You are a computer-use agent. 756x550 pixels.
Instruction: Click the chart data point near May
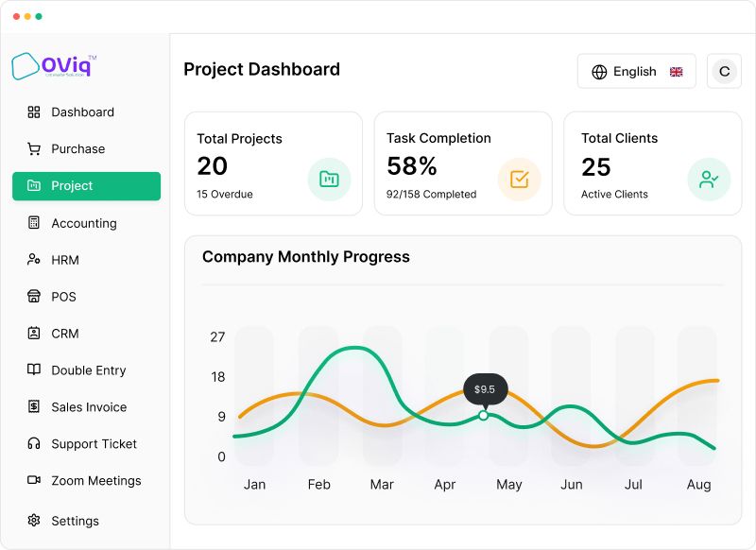[x=484, y=415]
